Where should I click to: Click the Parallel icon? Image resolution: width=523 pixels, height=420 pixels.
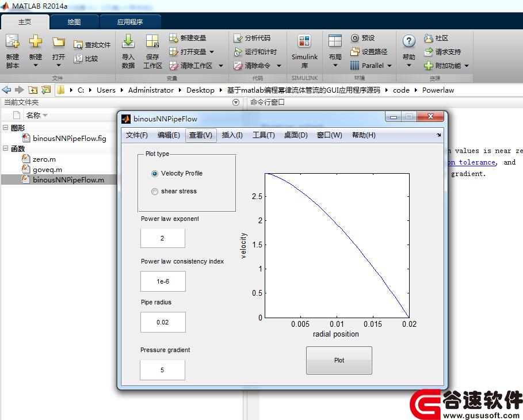355,66
